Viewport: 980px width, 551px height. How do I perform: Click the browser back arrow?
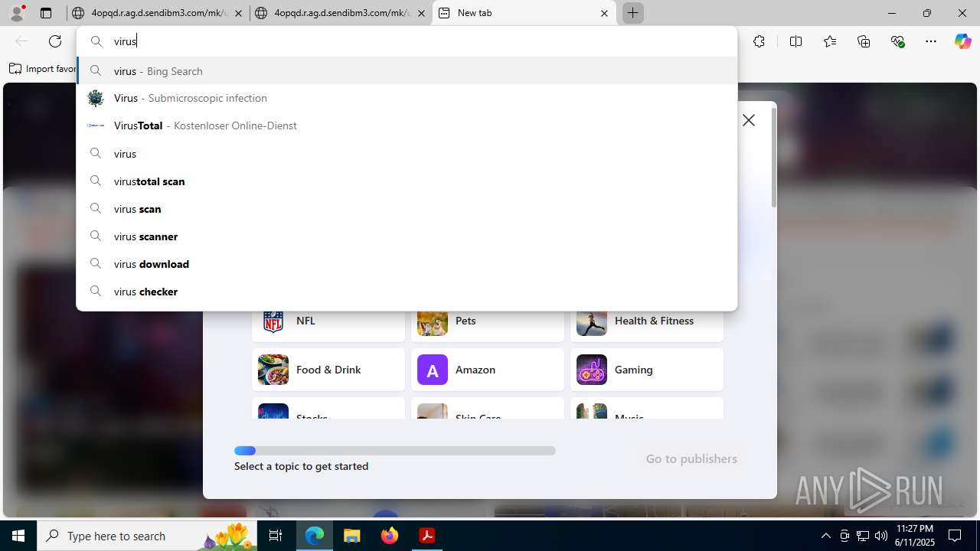click(x=21, y=41)
